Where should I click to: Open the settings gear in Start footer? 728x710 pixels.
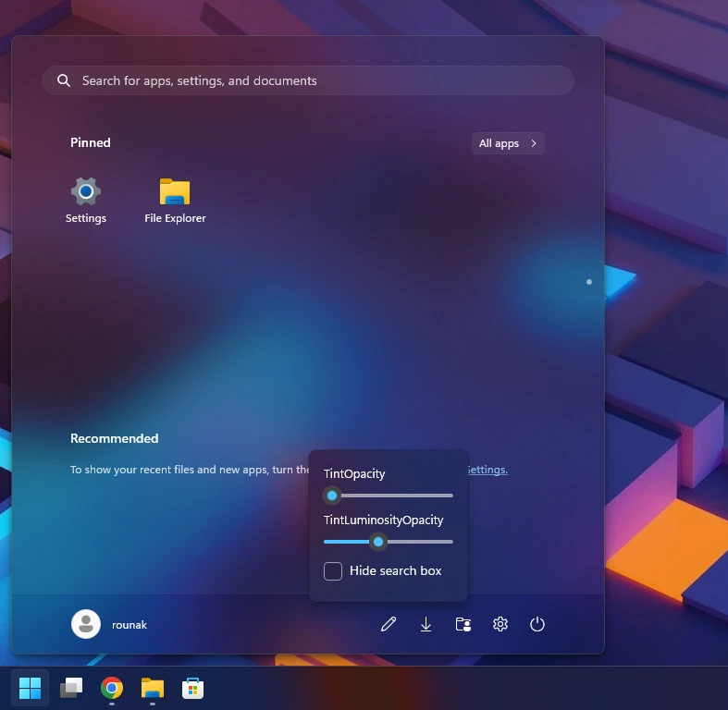(500, 624)
